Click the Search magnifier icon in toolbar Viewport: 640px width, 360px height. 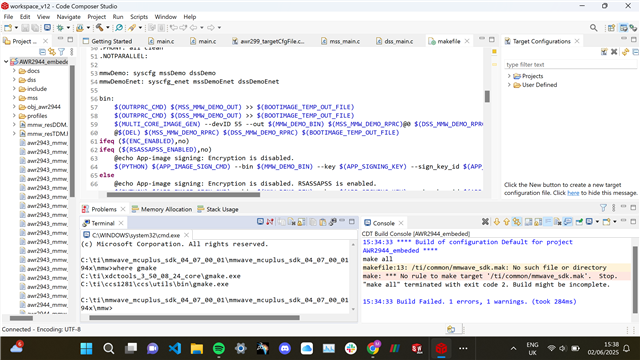pyautogui.click(x=593, y=28)
